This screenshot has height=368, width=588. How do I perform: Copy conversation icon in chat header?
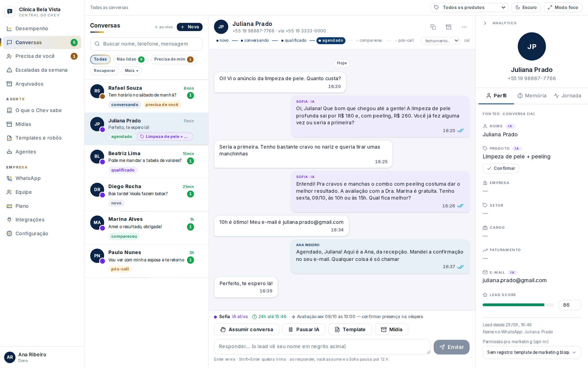[433, 27]
